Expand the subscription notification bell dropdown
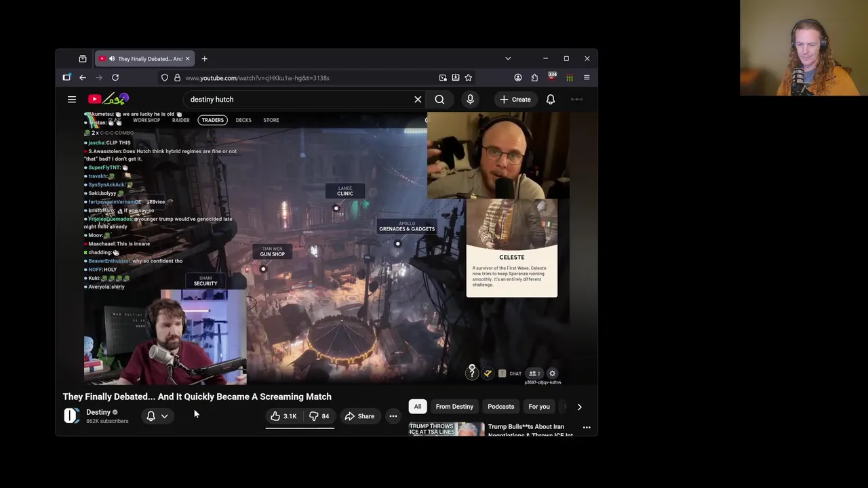Viewport: 868px width, 488px height. 157,416
